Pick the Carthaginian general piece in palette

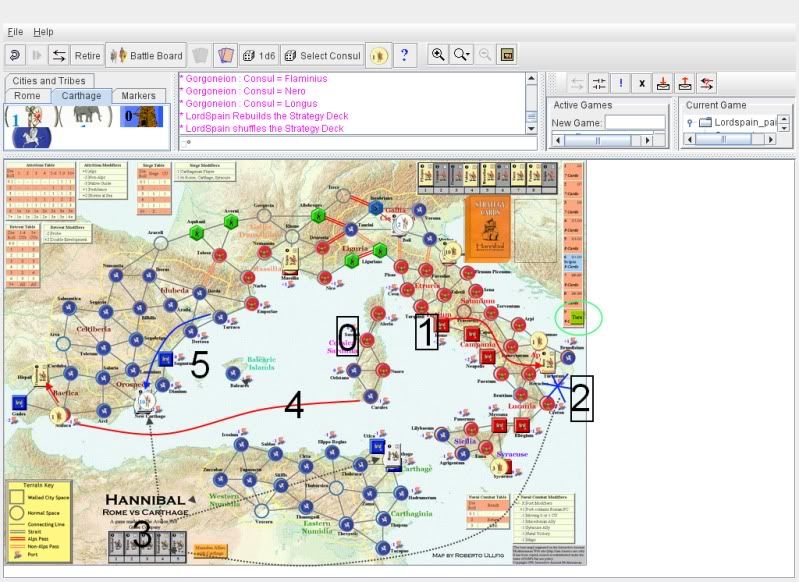[31, 117]
